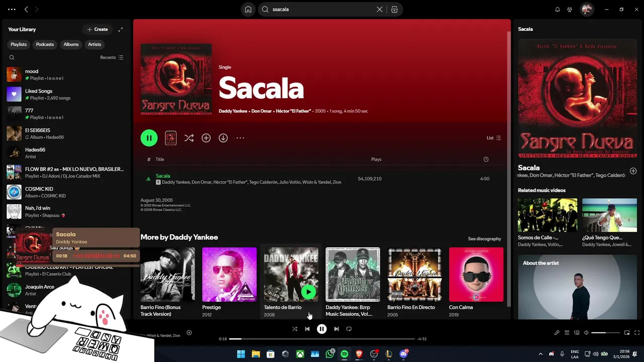This screenshot has height=362, width=644.
Task: Open the notifications bell (What's New)
Action: [557, 9]
